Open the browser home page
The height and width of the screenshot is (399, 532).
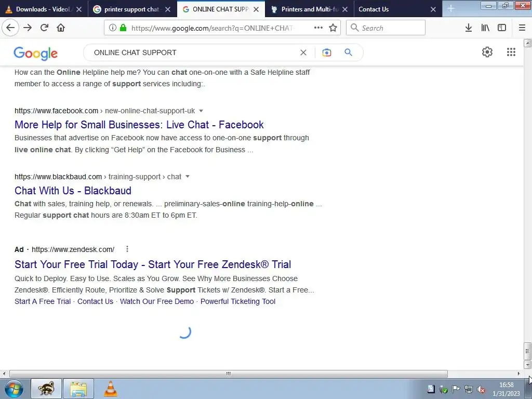61,28
